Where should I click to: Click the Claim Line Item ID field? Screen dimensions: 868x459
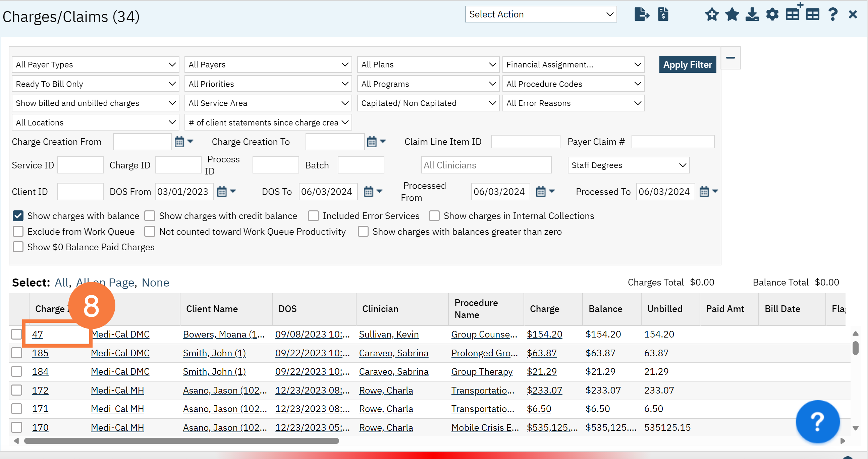(x=525, y=142)
